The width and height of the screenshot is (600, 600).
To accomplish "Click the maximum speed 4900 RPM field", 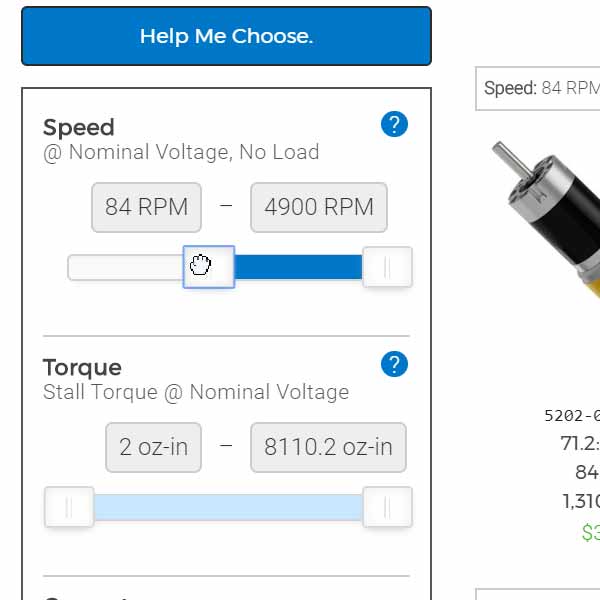I will (x=319, y=207).
